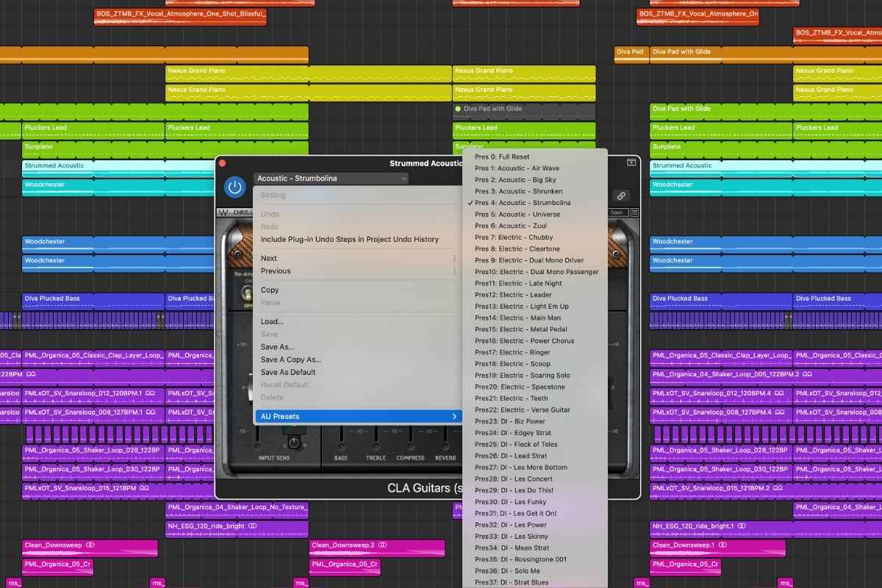Select Pres35: DI - Rossingtone 001
Viewport: 882px width, 588px height.
coord(534,559)
